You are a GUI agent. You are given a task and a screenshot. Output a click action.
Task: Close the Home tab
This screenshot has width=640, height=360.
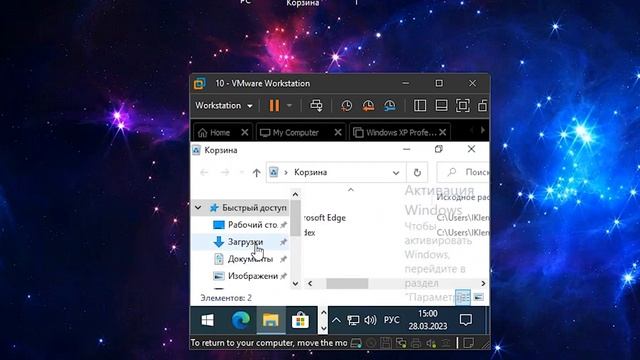pos(244,133)
